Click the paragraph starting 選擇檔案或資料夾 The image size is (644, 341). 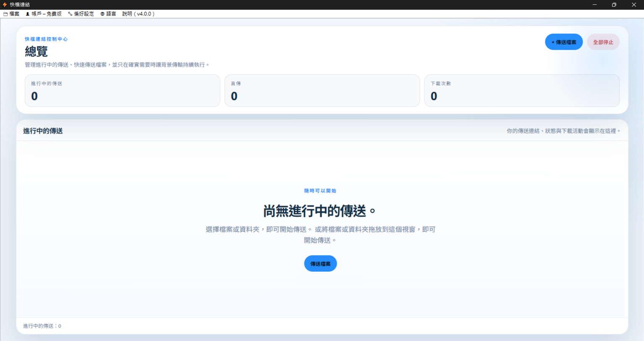tap(320, 235)
